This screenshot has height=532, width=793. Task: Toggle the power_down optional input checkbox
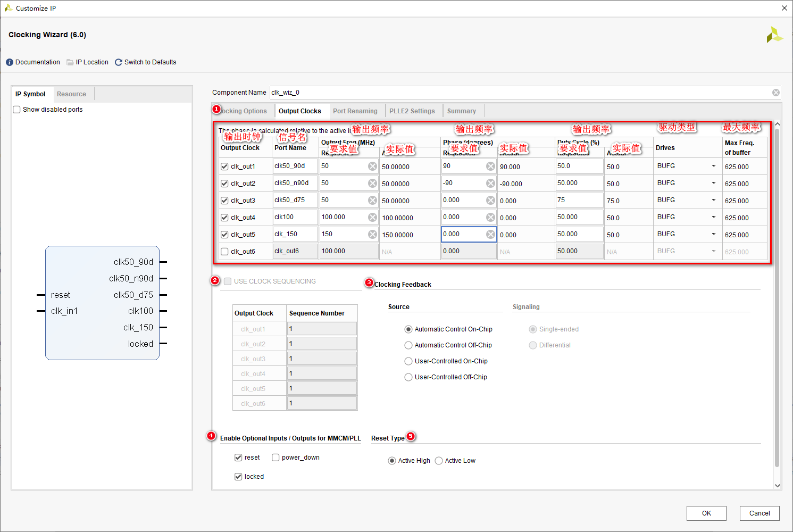276,458
